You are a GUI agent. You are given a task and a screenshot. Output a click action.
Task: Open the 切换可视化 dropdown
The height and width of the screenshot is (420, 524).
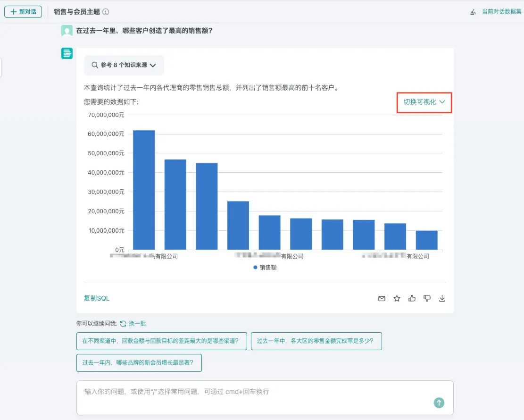click(x=424, y=102)
